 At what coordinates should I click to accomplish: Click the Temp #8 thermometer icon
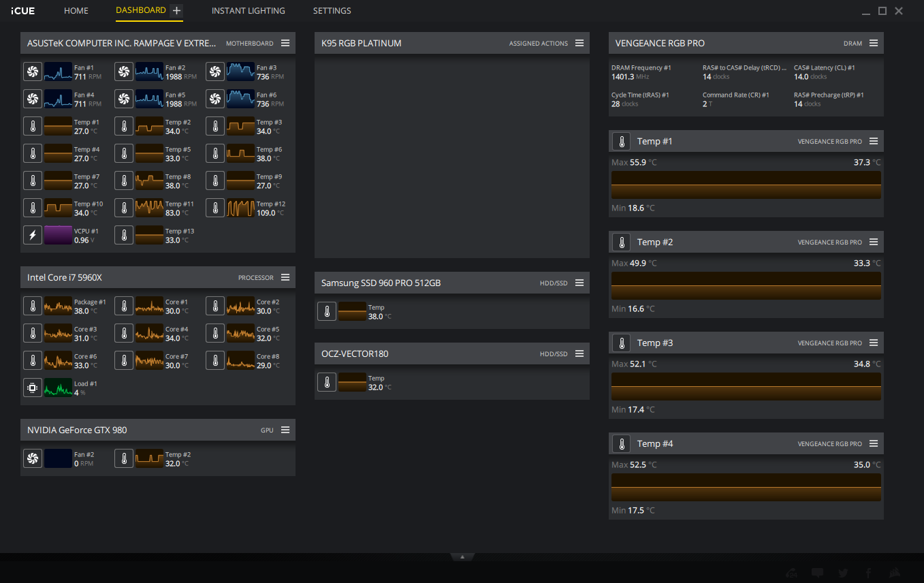(123, 181)
